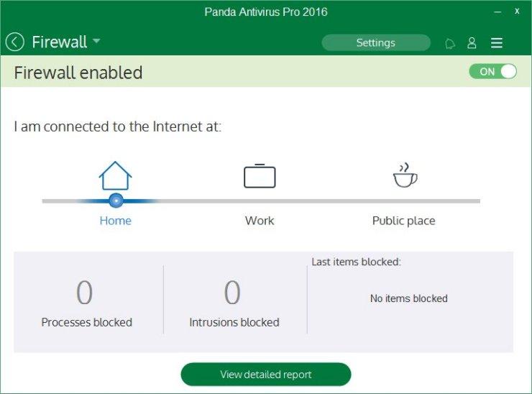Image resolution: width=532 pixels, height=394 pixels.
Task: Open the hamburger menu icon
Action: [x=497, y=43]
